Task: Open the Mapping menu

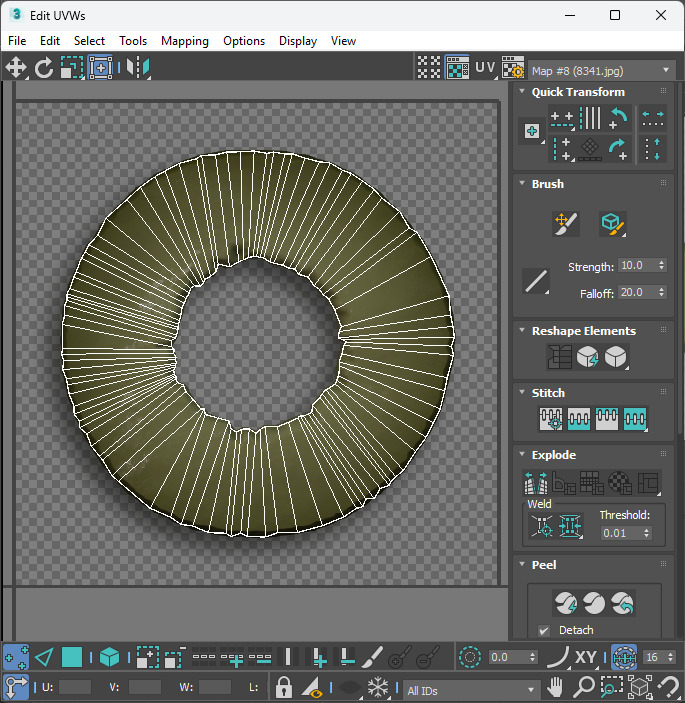Action: click(x=185, y=41)
